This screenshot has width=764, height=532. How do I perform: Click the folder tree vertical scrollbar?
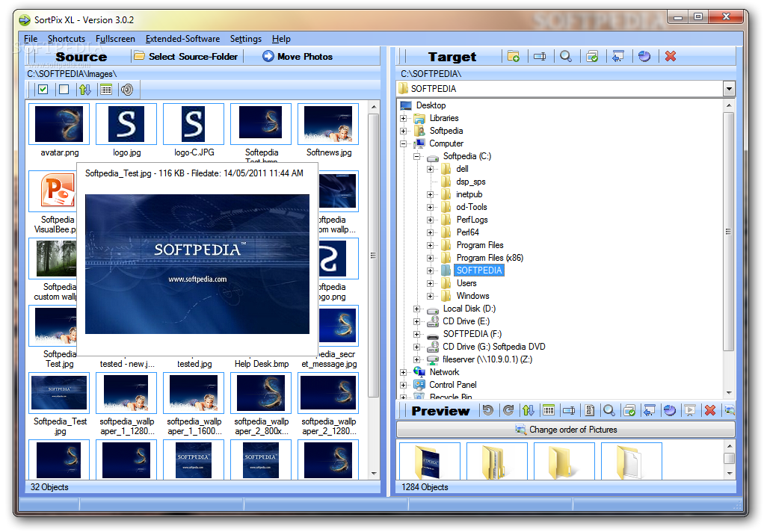728,232
